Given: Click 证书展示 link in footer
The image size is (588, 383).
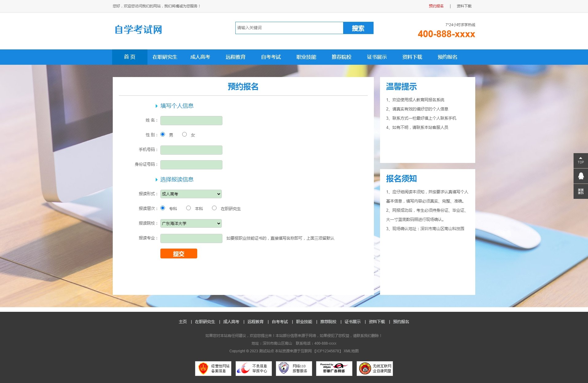Looking at the screenshot, I should point(352,322).
